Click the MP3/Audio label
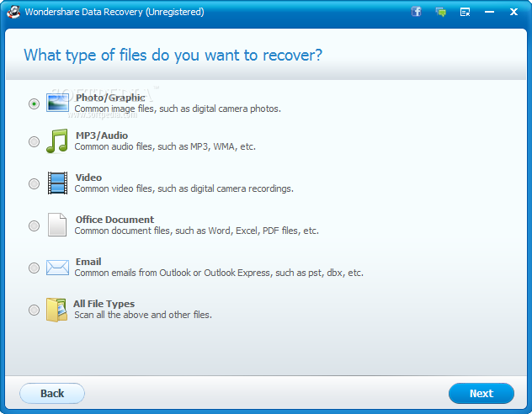The image size is (532, 414). tap(102, 135)
